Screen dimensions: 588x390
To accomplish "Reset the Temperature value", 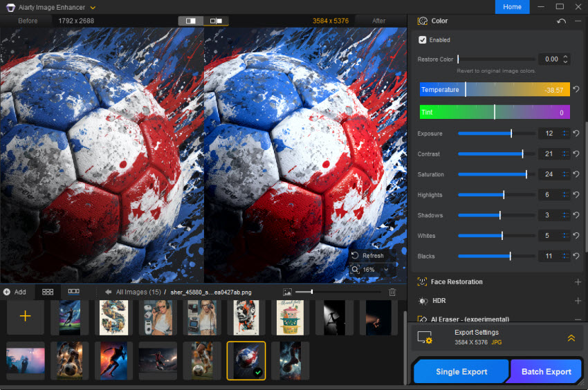I will 576,90.
